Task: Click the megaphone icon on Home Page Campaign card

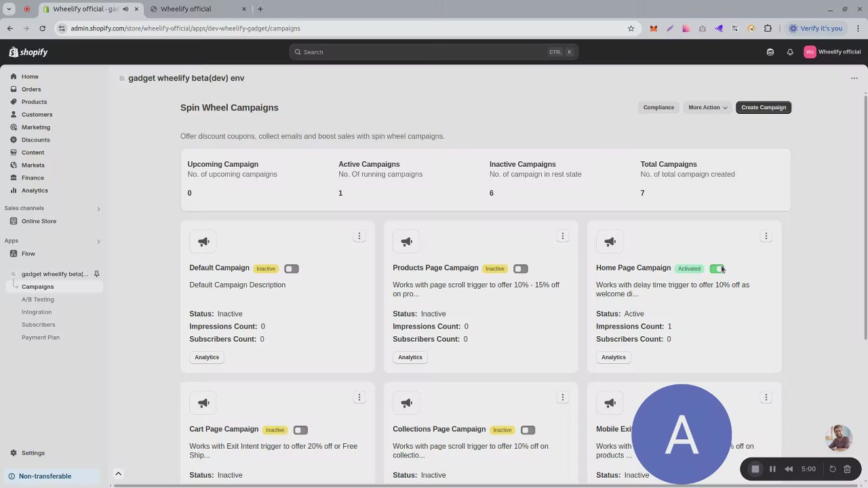Action: point(610,241)
